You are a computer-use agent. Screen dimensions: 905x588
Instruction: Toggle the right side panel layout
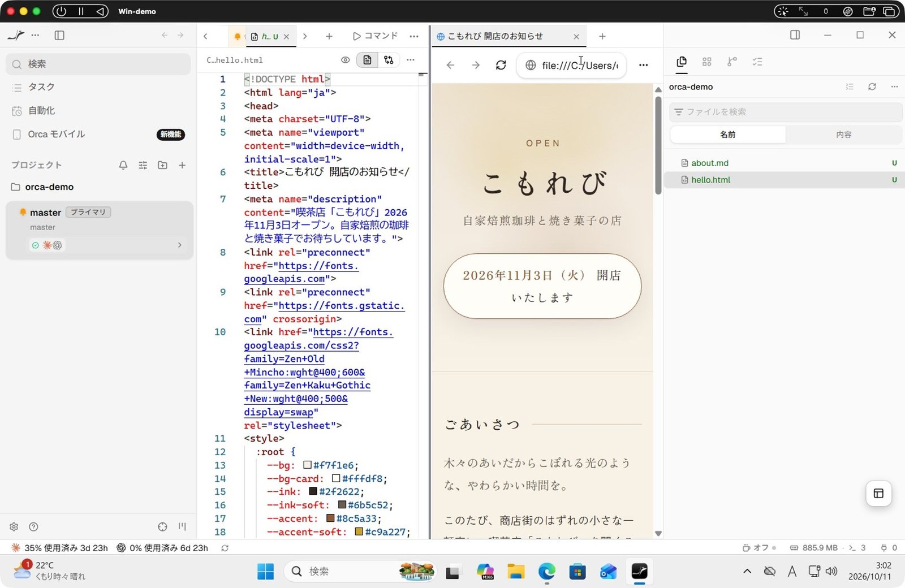click(x=795, y=35)
